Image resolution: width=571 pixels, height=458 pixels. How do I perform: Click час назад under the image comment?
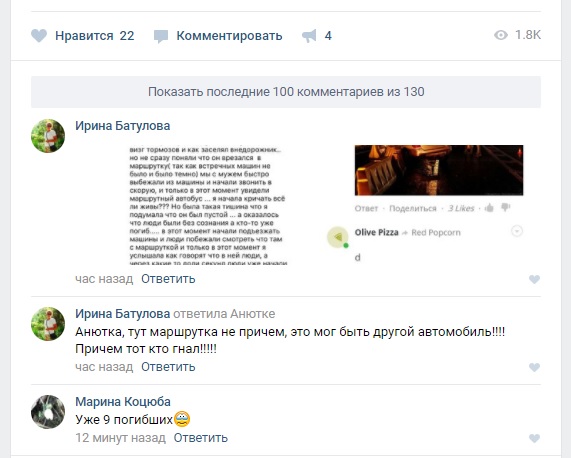[x=104, y=279]
